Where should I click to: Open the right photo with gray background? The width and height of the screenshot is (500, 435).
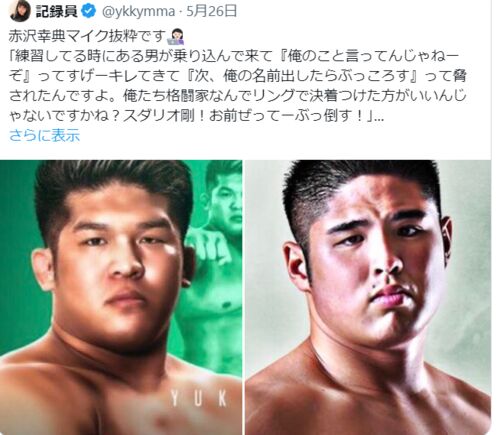coord(368,297)
